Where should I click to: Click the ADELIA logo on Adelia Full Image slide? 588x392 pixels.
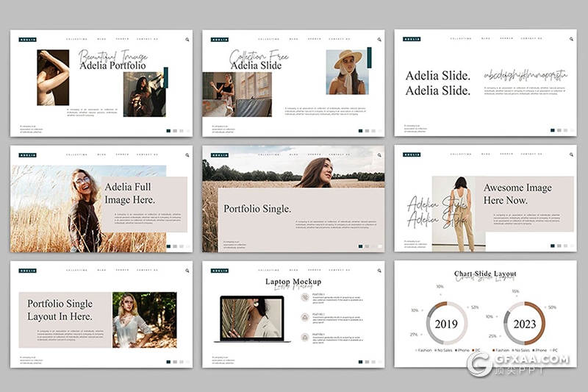28,155
